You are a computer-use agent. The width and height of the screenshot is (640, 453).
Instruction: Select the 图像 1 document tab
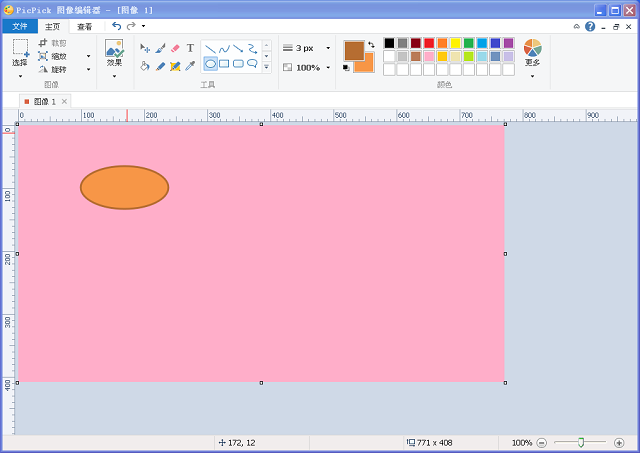tap(44, 102)
